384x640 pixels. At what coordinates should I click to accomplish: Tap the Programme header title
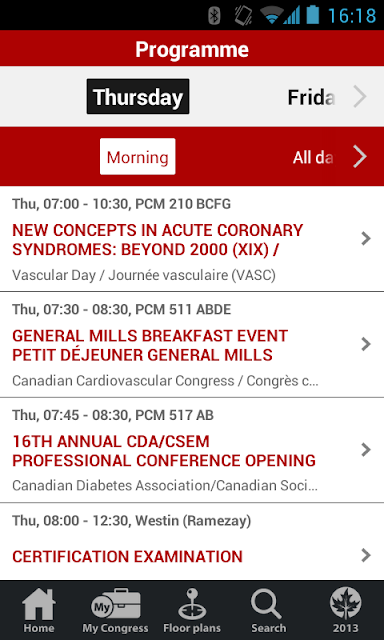click(192, 49)
